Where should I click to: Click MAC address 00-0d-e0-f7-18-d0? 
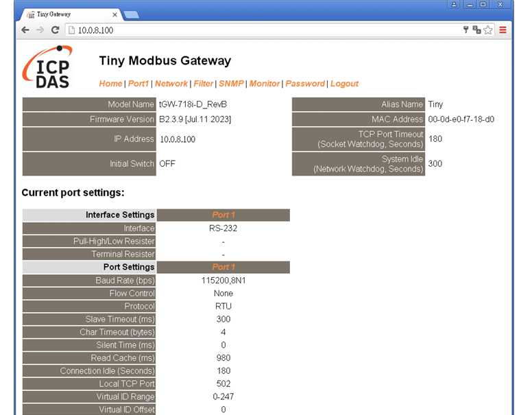(461, 119)
